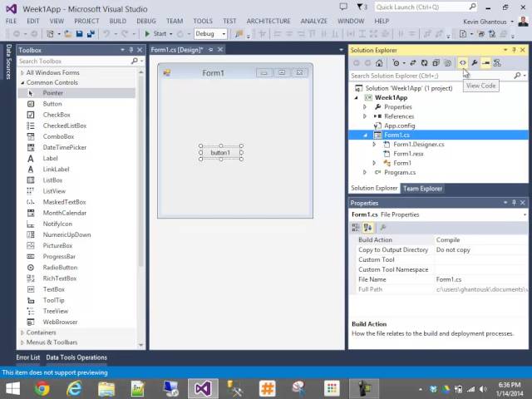Open Internet Explorer from the taskbar
This screenshot has height=399, width=532.
74,388
